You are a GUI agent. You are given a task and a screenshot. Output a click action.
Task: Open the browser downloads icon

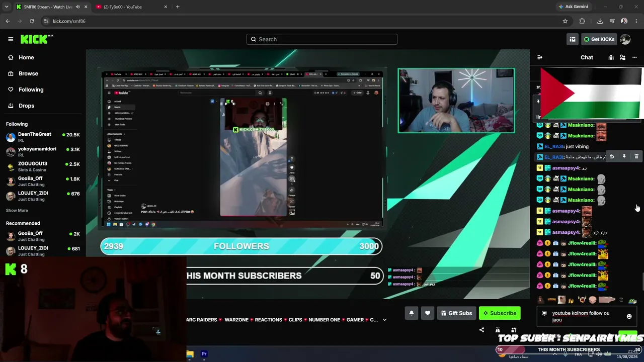tap(600, 21)
